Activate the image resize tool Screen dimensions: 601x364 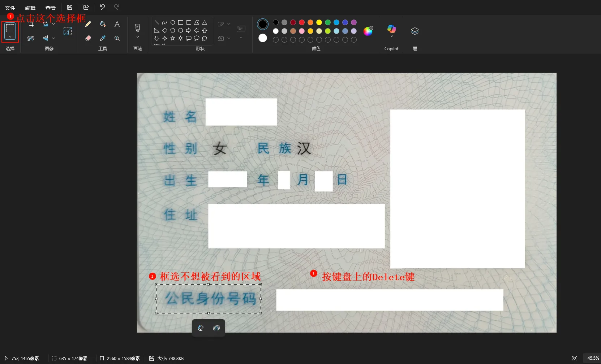pos(68,31)
